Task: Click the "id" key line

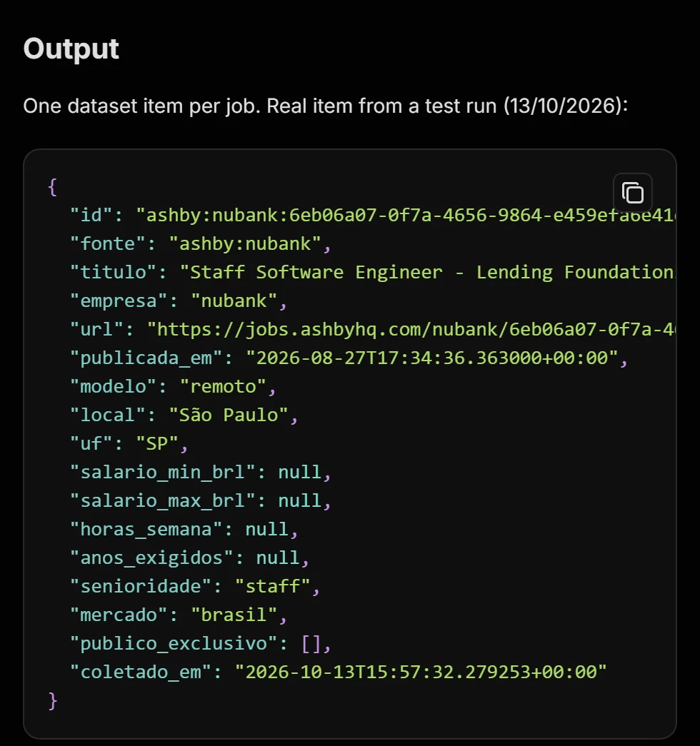Action: click(x=373, y=215)
